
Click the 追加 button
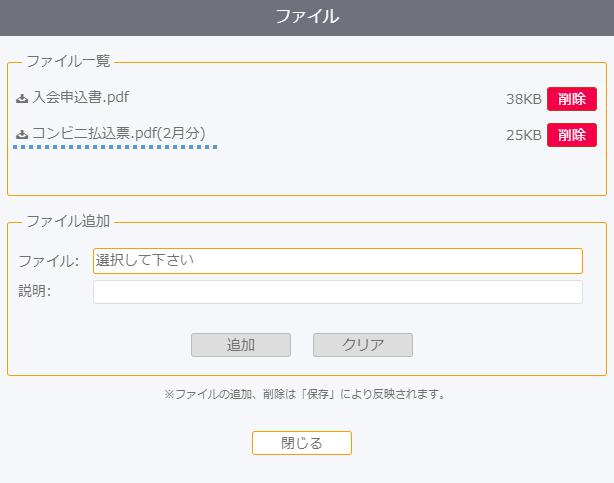241,345
